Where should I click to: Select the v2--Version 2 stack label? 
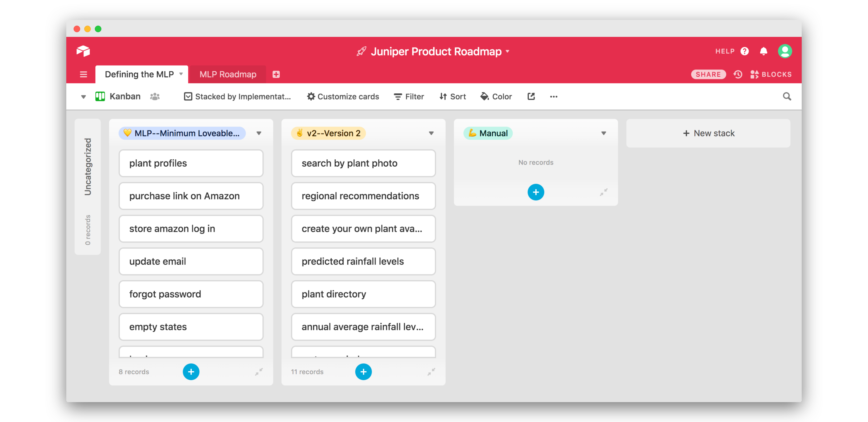(328, 133)
